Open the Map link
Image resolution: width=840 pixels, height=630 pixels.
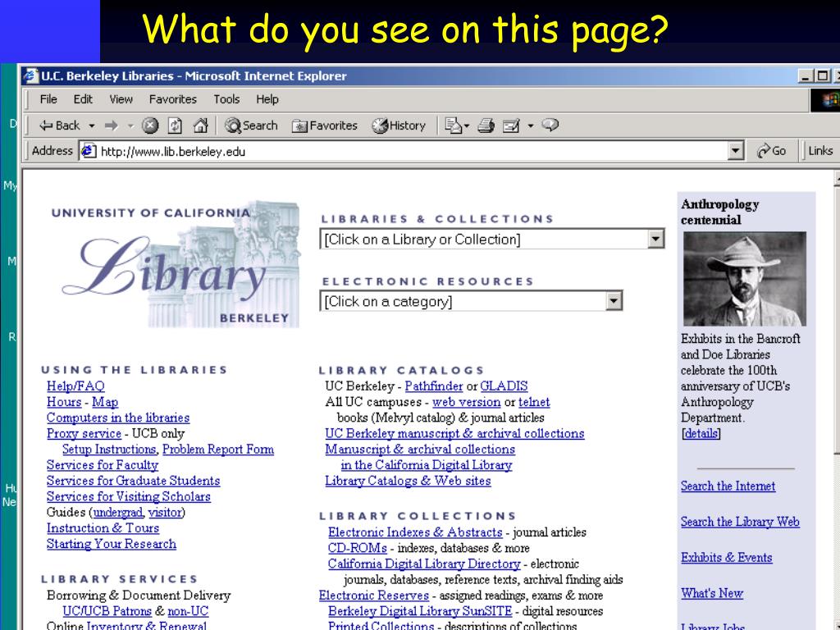105,402
